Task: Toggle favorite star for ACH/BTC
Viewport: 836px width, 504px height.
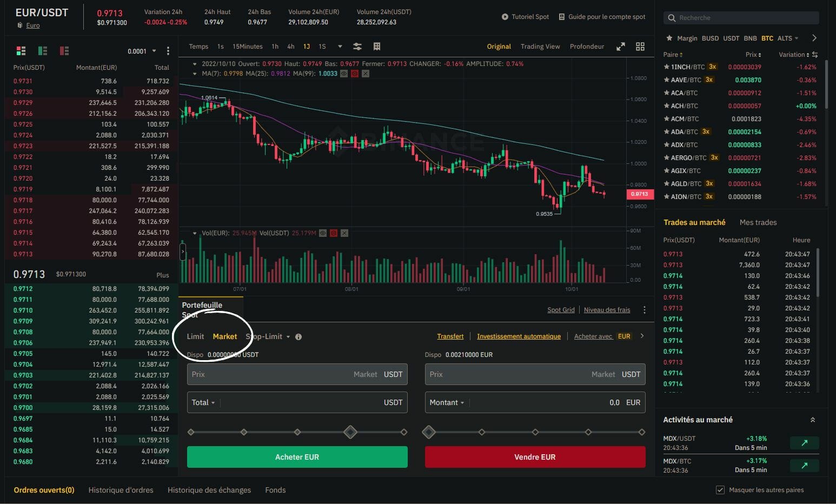Action: click(x=666, y=106)
